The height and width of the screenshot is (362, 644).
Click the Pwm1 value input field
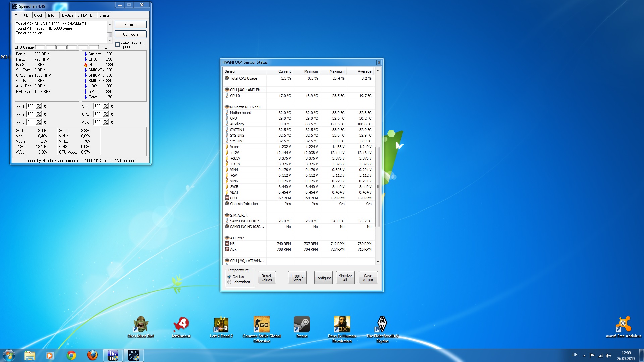click(31, 106)
